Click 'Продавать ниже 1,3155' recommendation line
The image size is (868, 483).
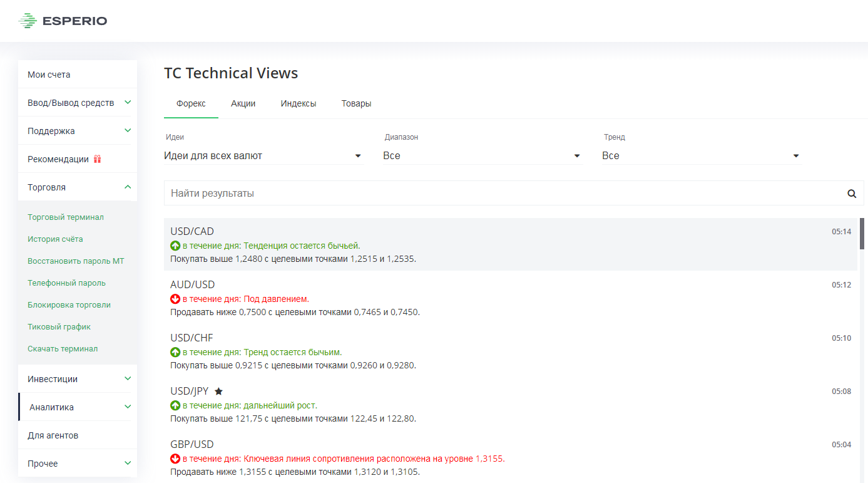pyautogui.click(x=295, y=472)
